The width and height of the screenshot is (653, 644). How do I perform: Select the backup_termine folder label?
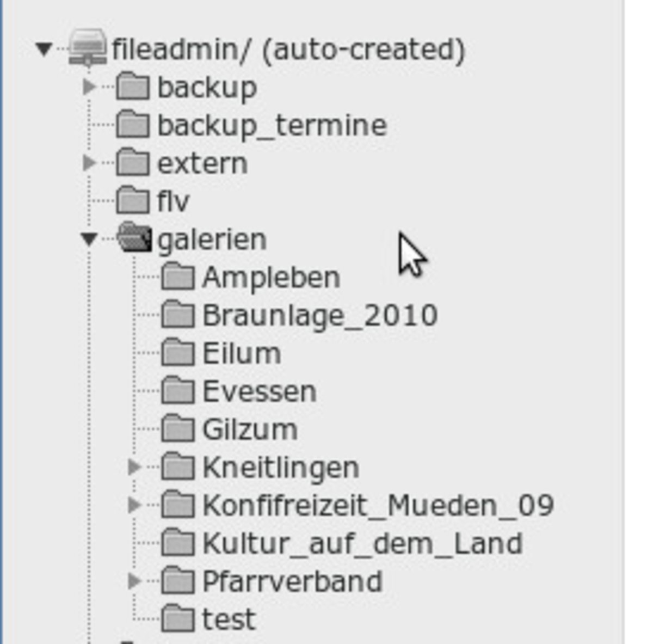tap(272, 126)
